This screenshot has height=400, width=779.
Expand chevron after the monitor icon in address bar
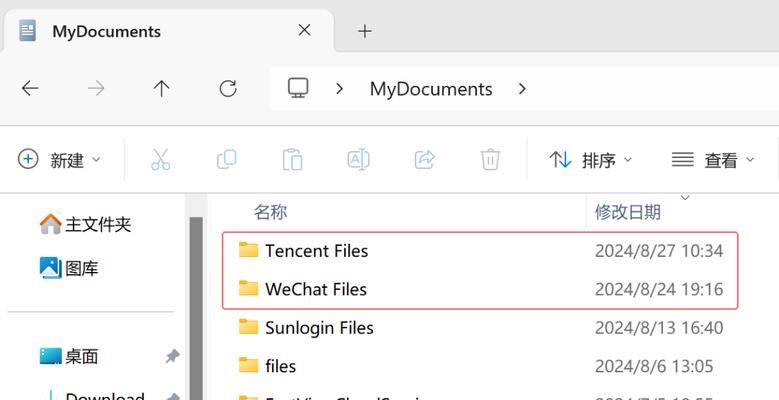point(340,89)
